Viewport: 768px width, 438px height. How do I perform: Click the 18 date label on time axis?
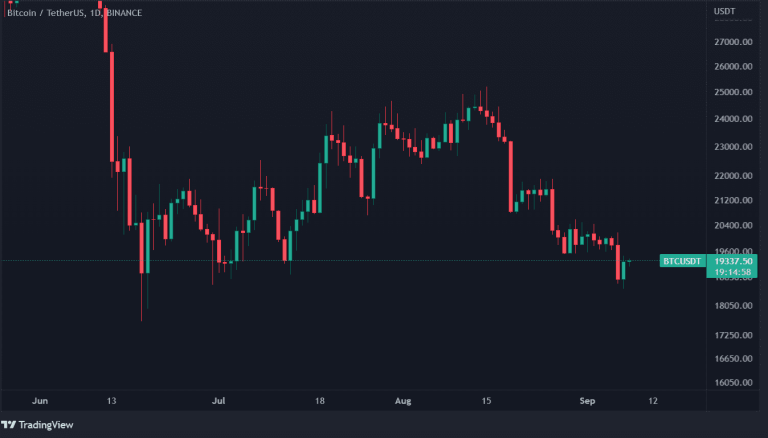click(x=320, y=399)
